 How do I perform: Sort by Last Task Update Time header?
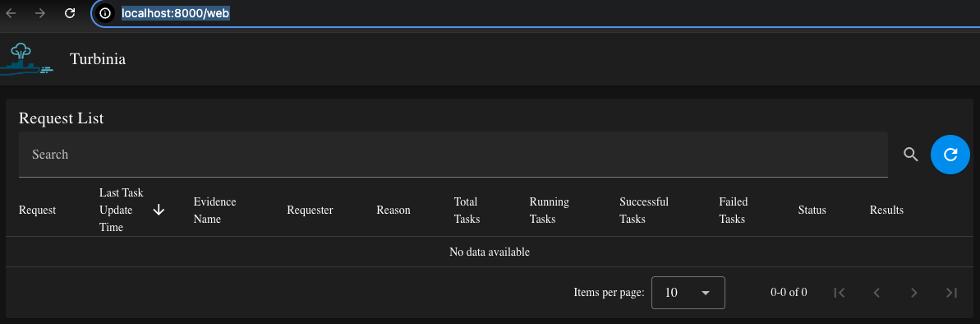pos(122,211)
